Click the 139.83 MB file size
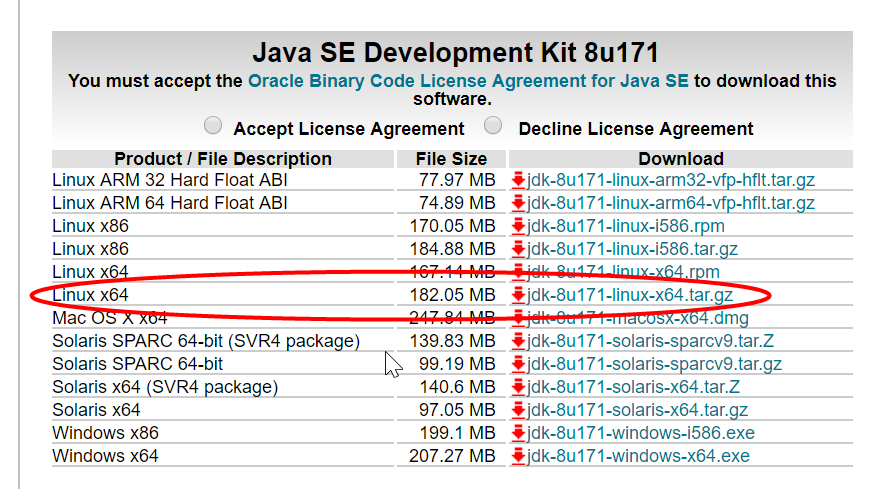This screenshot has height=489, width=878. point(452,341)
